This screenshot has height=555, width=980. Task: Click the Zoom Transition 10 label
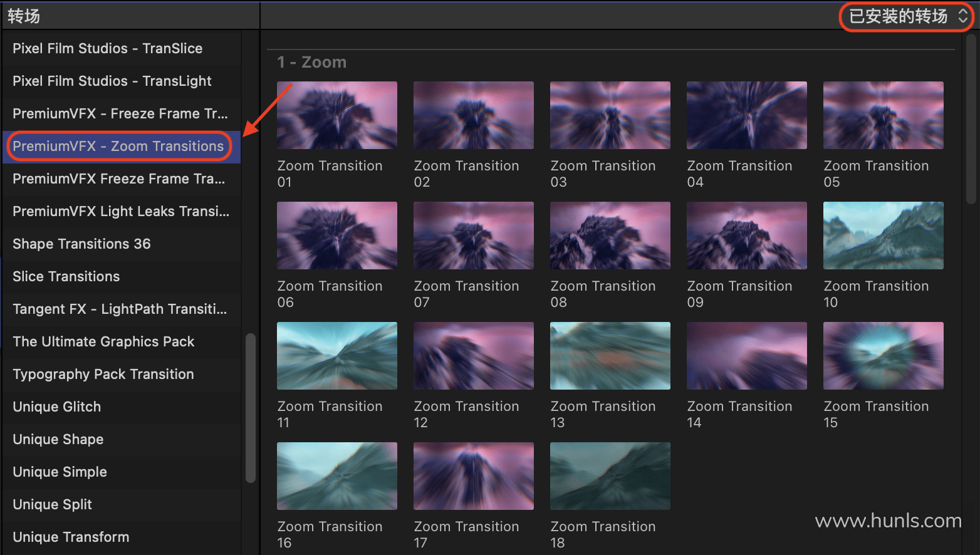click(x=876, y=294)
